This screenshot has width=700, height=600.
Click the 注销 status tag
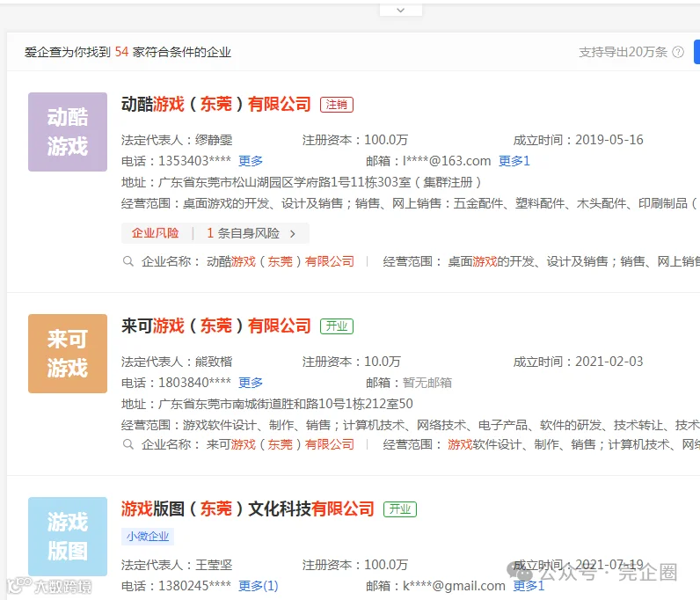[337, 105]
